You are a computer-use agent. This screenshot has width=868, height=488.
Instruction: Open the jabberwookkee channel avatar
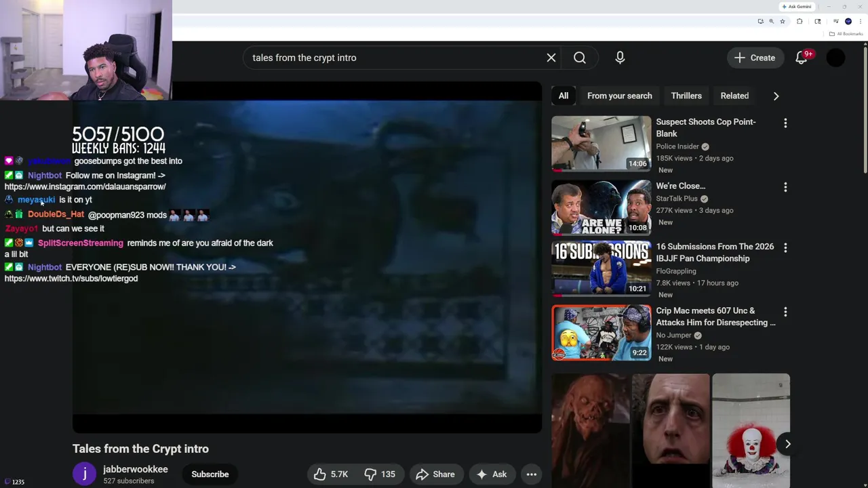[x=84, y=474]
